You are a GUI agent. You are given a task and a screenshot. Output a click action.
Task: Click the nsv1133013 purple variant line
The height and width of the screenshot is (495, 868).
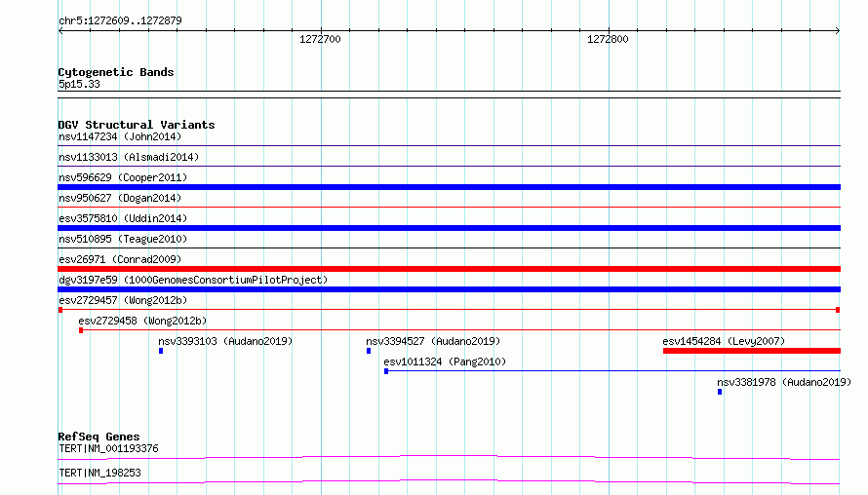(449, 166)
